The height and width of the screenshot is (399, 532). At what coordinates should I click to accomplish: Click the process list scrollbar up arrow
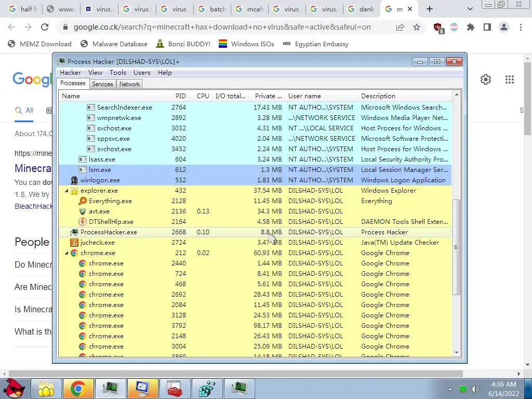pyautogui.click(x=456, y=95)
